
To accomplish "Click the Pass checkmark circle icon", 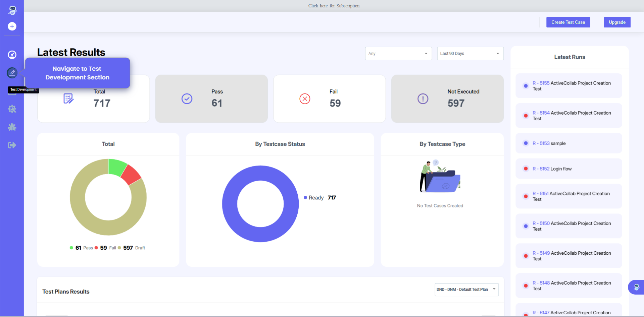I will 187,99.
